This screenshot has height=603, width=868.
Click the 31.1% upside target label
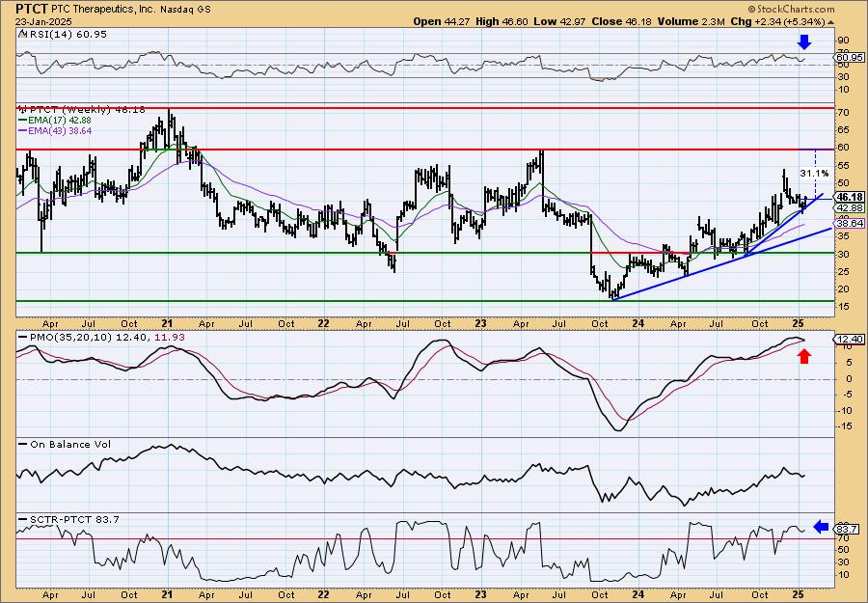pos(814,174)
